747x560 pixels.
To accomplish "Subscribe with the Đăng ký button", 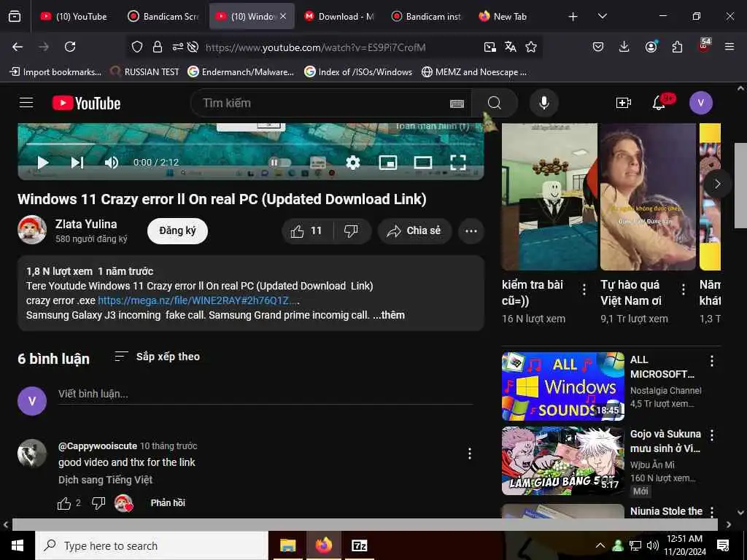I will [x=177, y=231].
